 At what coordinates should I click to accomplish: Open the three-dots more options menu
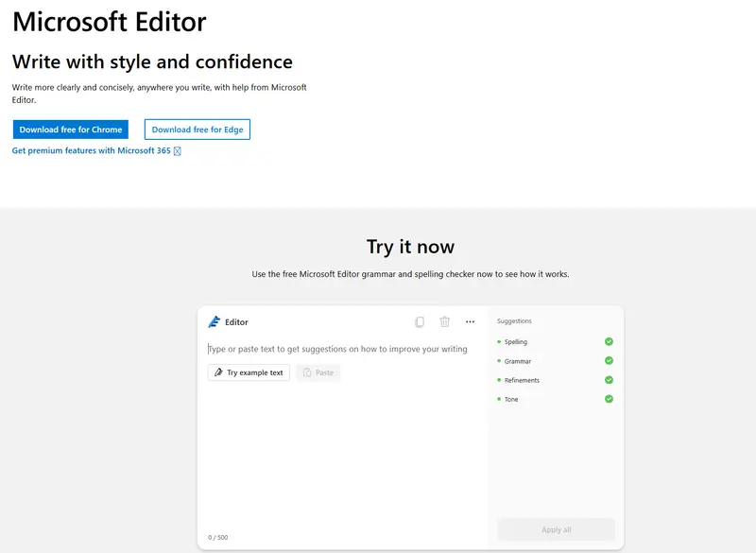[x=470, y=321]
